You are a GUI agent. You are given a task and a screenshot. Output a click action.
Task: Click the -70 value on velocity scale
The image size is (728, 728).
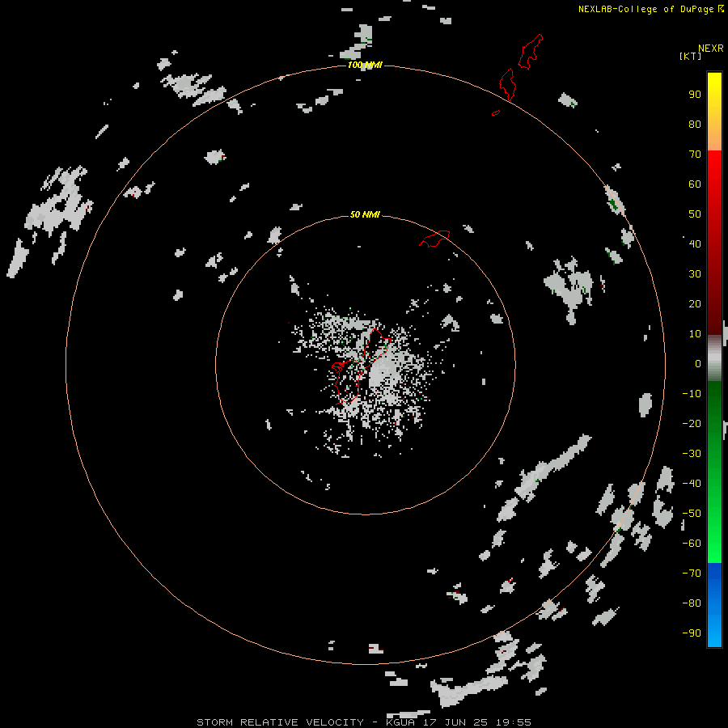[x=692, y=573]
